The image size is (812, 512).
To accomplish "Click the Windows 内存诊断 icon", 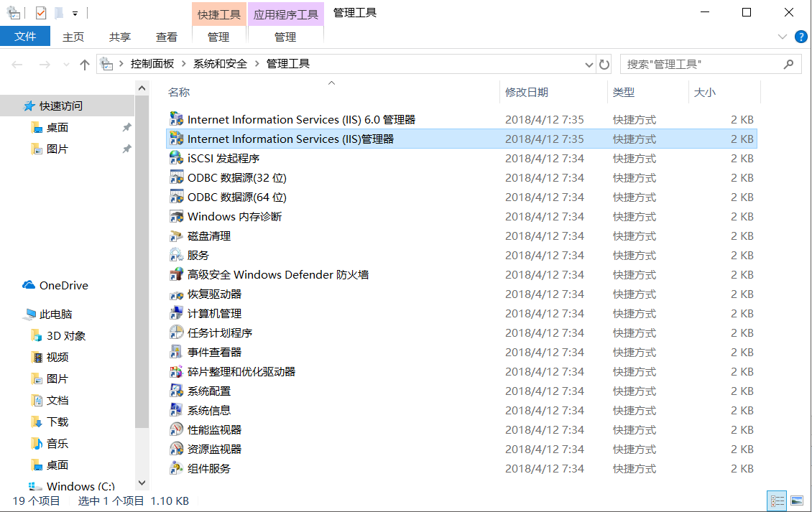I will (x=177, y=216).
